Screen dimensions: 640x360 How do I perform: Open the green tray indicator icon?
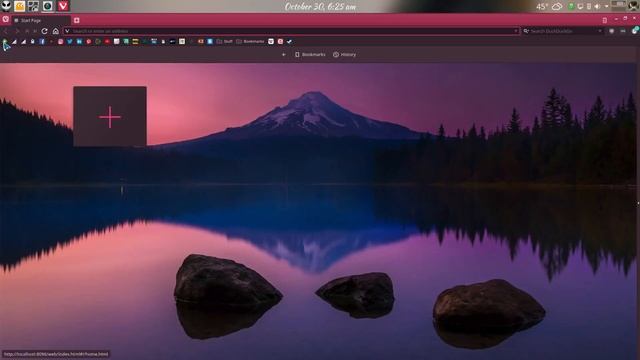(x=571, y=7)
